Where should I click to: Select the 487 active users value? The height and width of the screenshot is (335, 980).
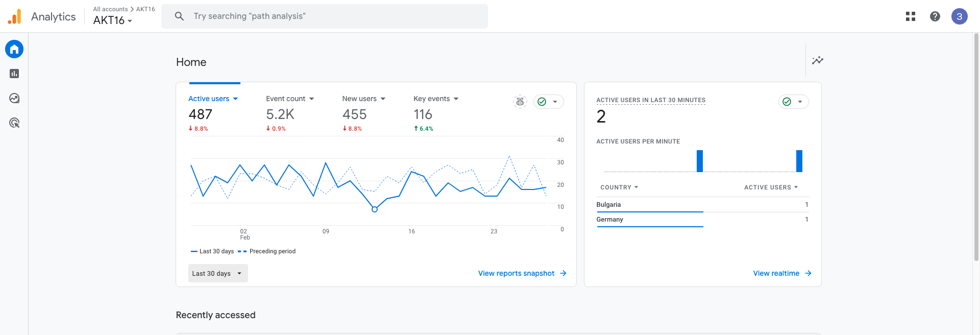201,114
